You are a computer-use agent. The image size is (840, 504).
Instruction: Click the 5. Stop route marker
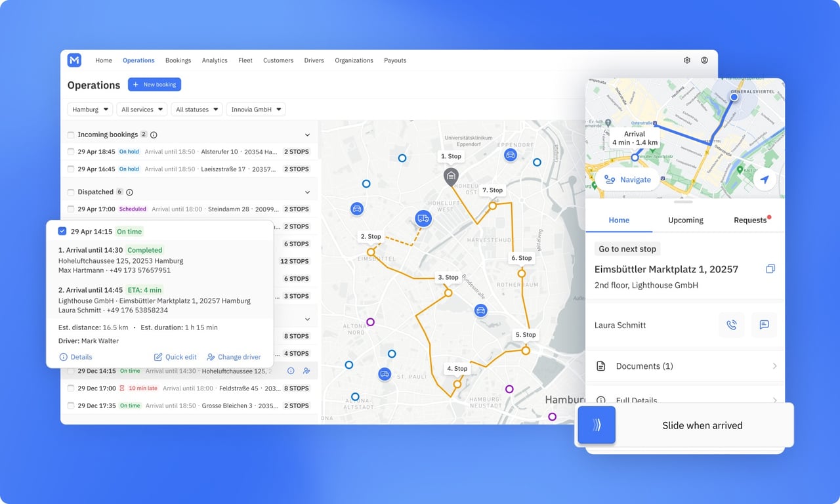pos(526,350)
